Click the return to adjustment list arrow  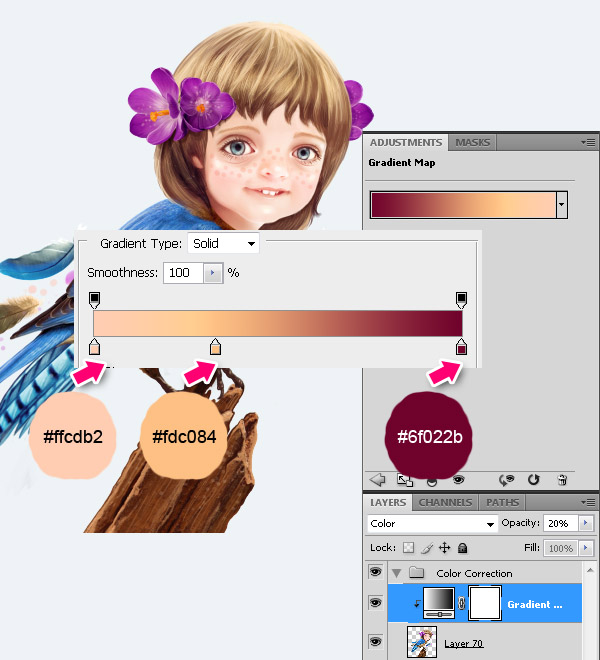[379, 479]
